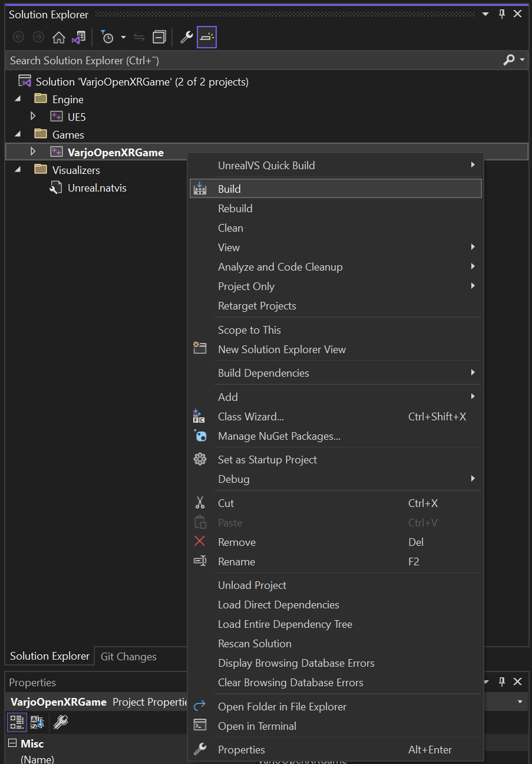532x764 pixels.
Task: Click Open Folder in File Explorer arrow icon
Action: 200,706
